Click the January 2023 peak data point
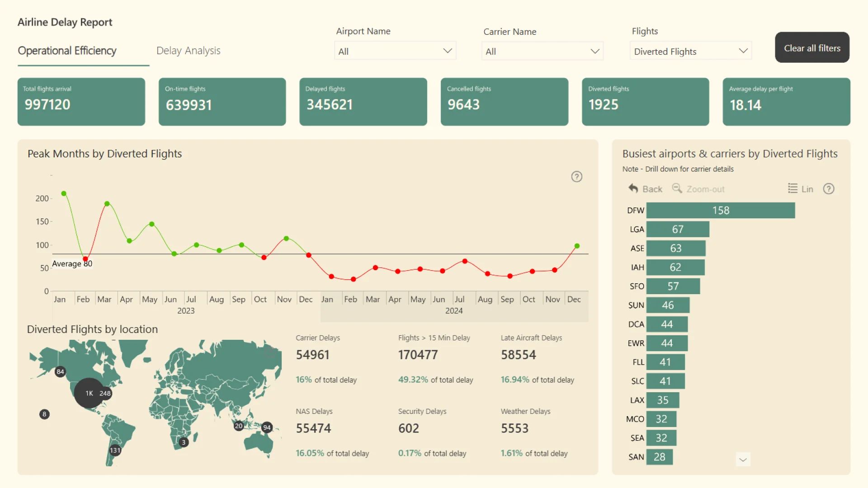 pos(64,193)
